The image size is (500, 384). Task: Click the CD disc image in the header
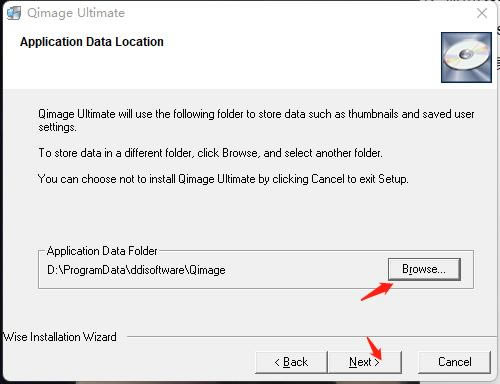(x=466, y=57)
